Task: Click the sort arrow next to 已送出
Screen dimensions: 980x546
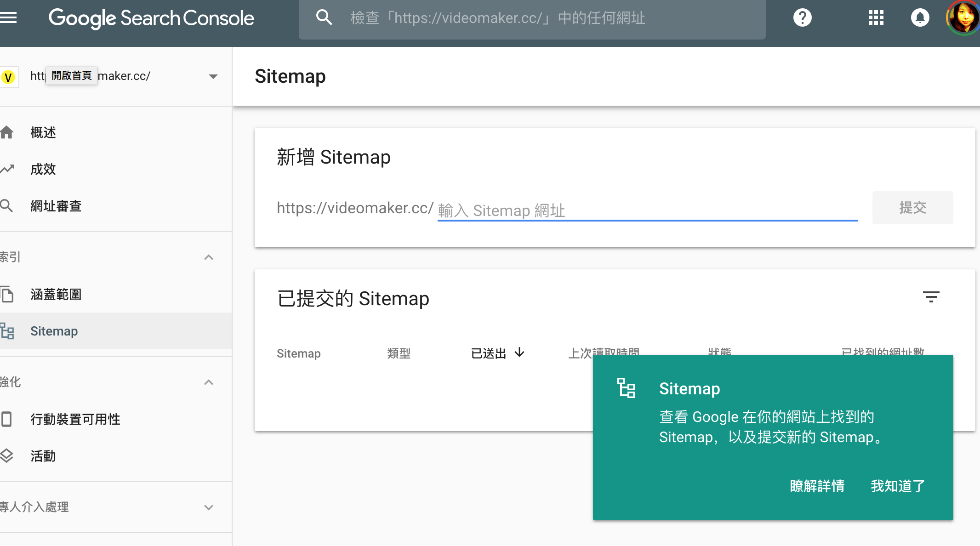Action: 519,353
